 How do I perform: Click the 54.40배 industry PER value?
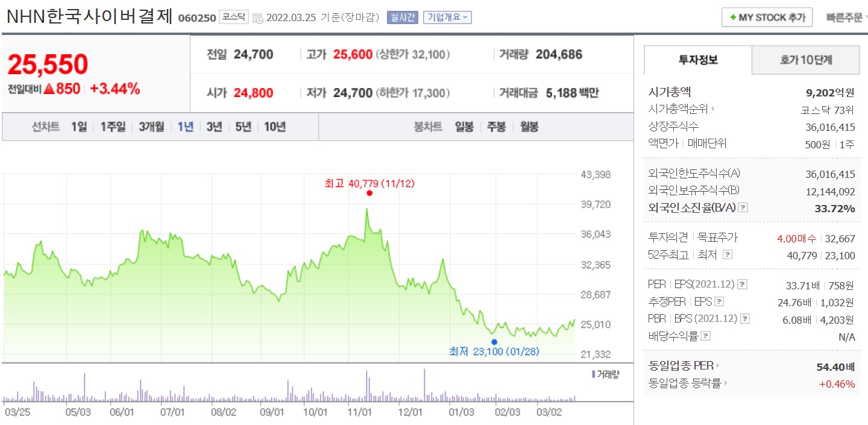(835, 365)
